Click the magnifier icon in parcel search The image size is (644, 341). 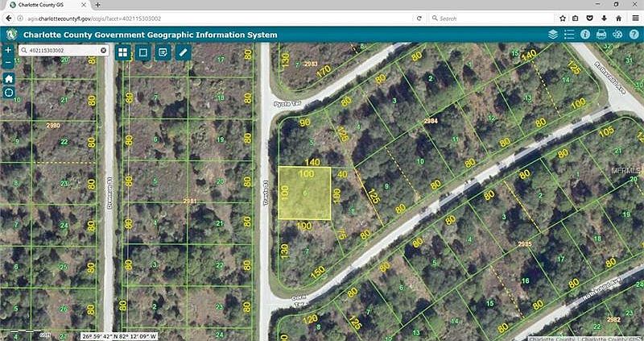[x=24, y=50]
